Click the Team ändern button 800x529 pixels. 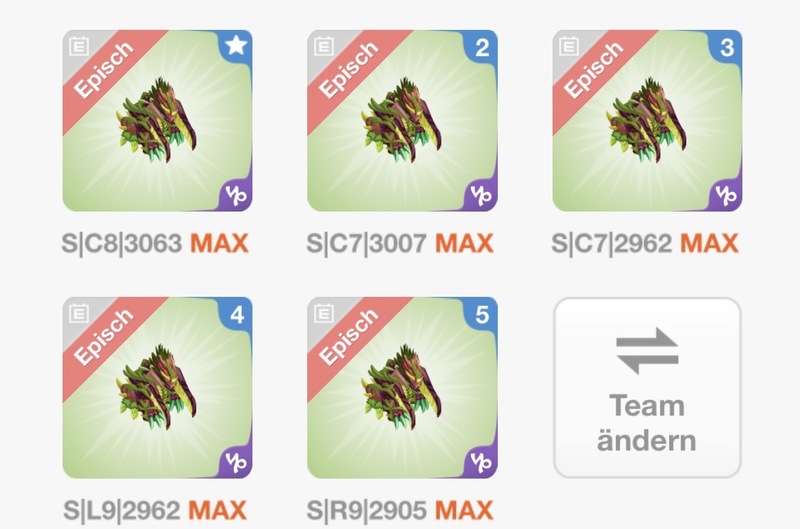tap(647, 388)
